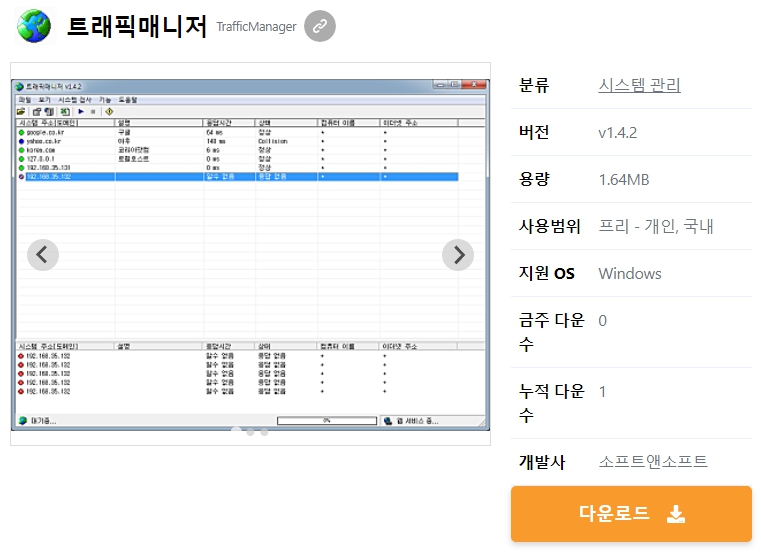Click the 용량 label
This screenshot has height=552, width=761.
coord(534,179)
